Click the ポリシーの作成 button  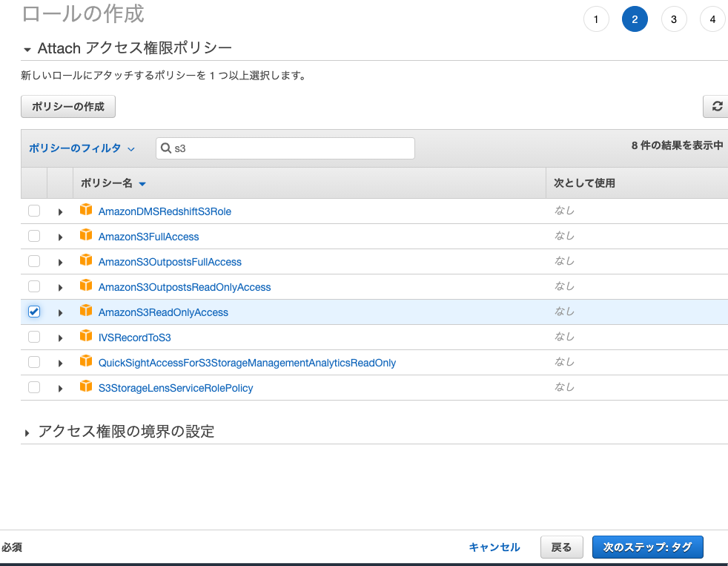pos(68,106)
